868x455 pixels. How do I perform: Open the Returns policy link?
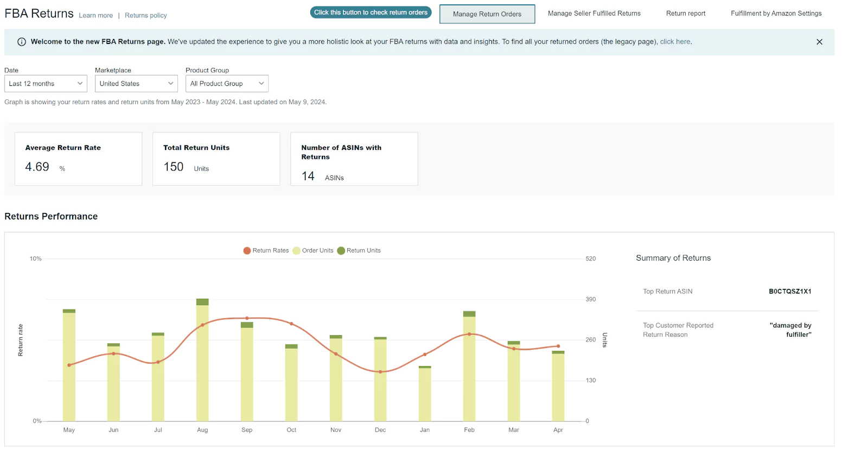pos(145,16)
